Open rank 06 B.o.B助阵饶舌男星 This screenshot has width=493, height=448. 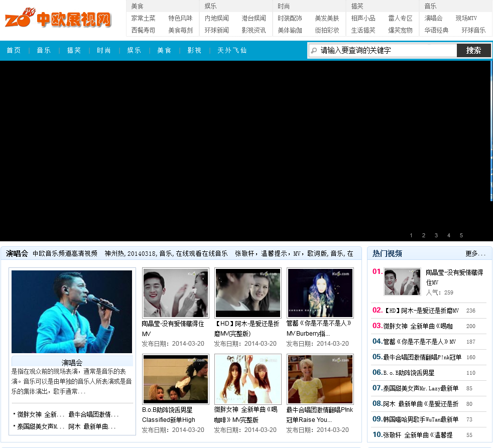409,373
